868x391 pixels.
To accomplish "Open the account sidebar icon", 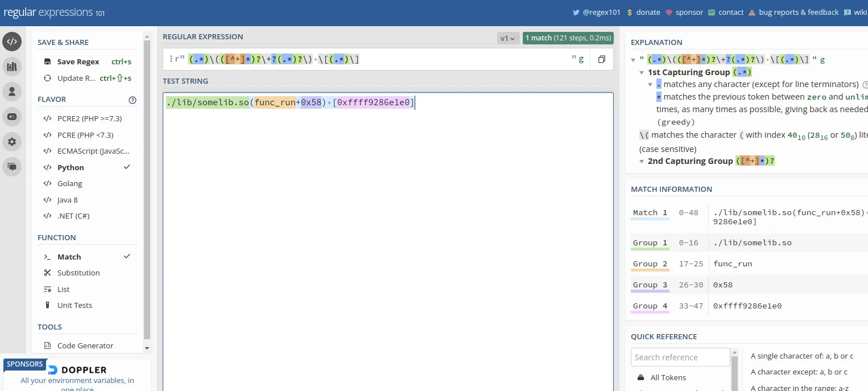I will [12, 92].
